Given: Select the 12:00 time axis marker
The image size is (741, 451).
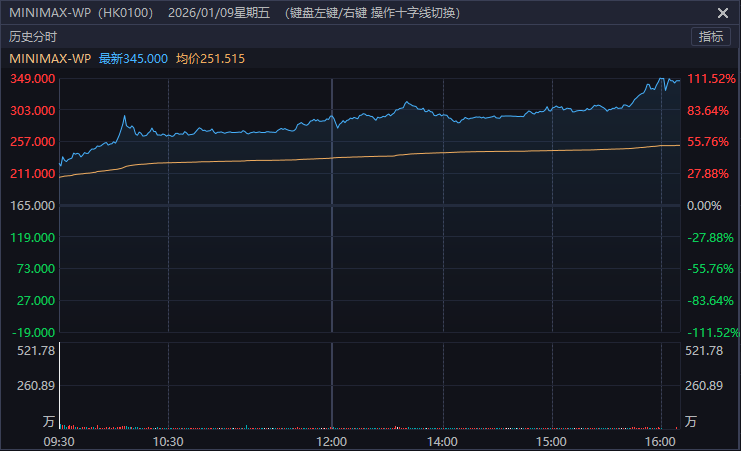Looking at the screenshot, I should click(331, 441).
